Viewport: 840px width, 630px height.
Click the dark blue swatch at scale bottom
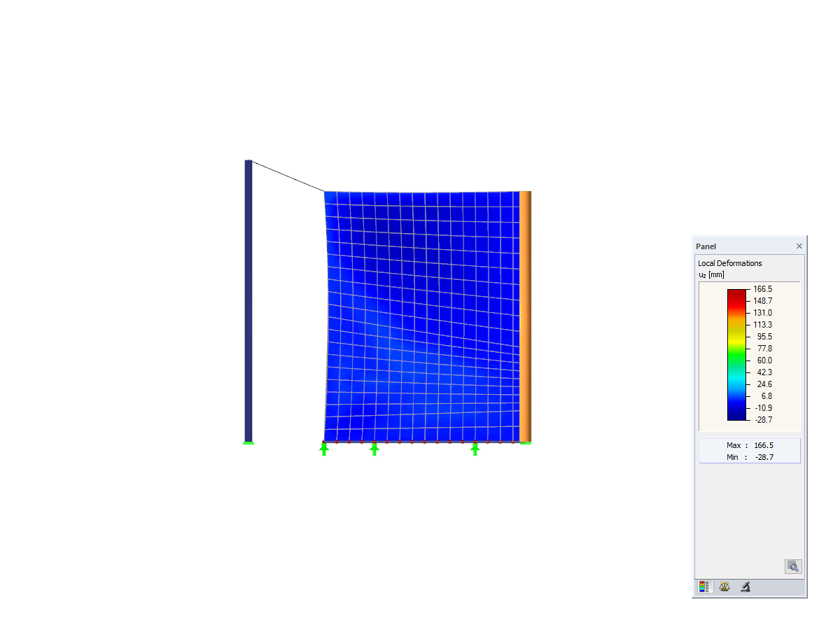pyautogui.click(x=736, y=417)
